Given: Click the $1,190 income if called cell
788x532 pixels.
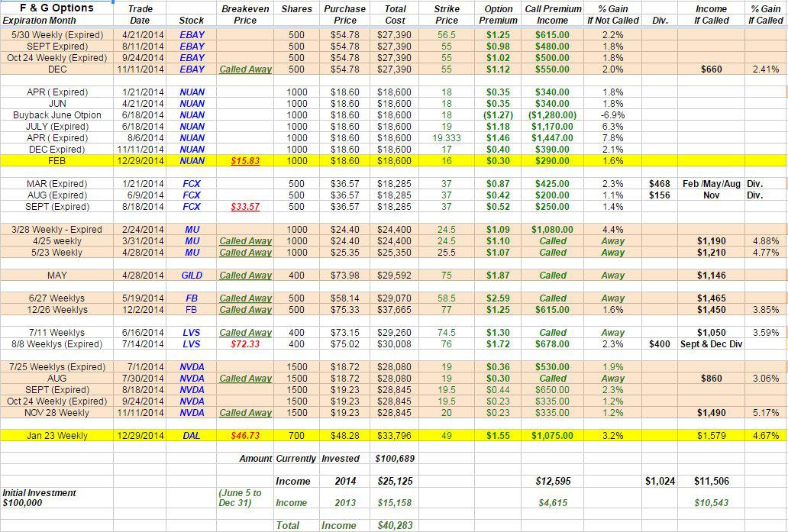Looking at the screenshot, I should tap(711, 241).
